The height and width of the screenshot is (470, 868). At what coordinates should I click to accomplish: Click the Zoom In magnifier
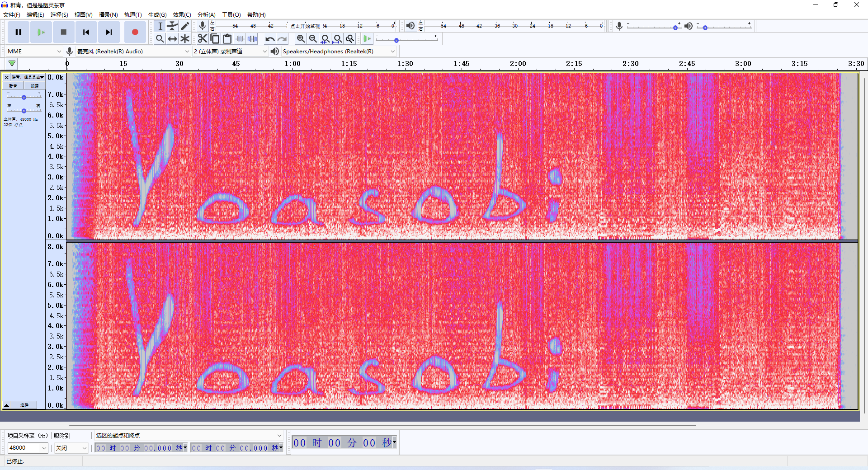(301, 39)
